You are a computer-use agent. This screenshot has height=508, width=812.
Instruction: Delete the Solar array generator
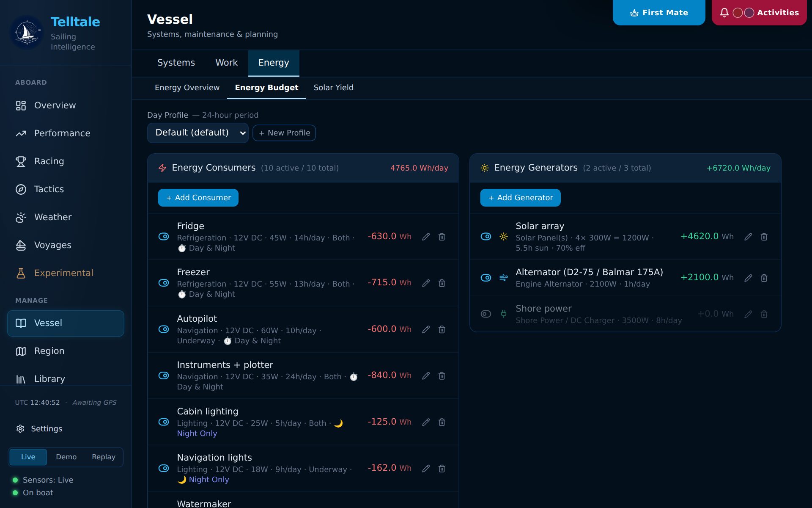click(x=764, y=237)
